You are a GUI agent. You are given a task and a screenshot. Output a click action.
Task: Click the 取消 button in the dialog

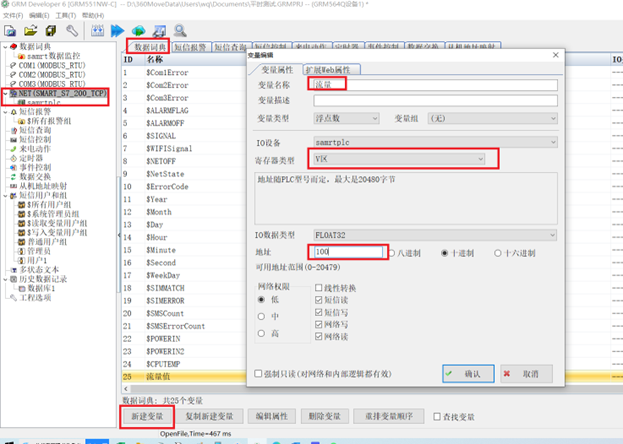(526, 374)
